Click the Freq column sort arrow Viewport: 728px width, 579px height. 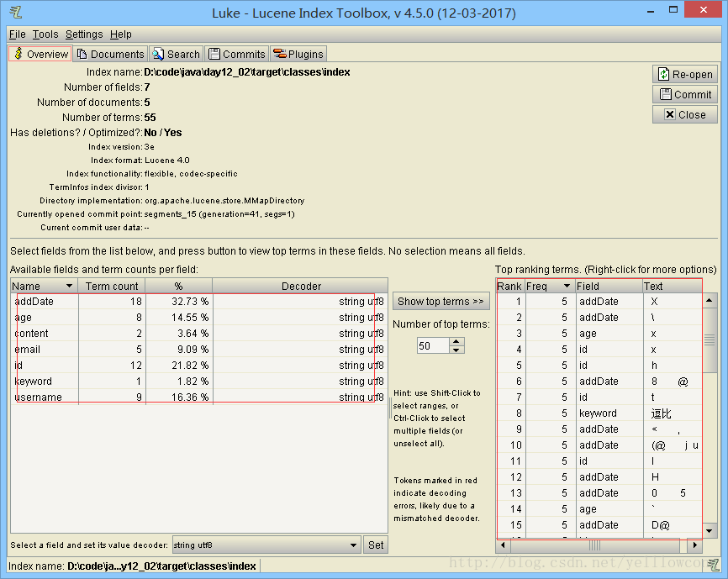pos(567,286)
